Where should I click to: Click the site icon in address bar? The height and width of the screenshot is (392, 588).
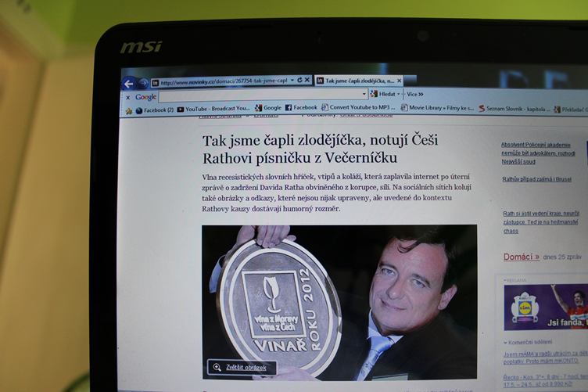point(155,82)
